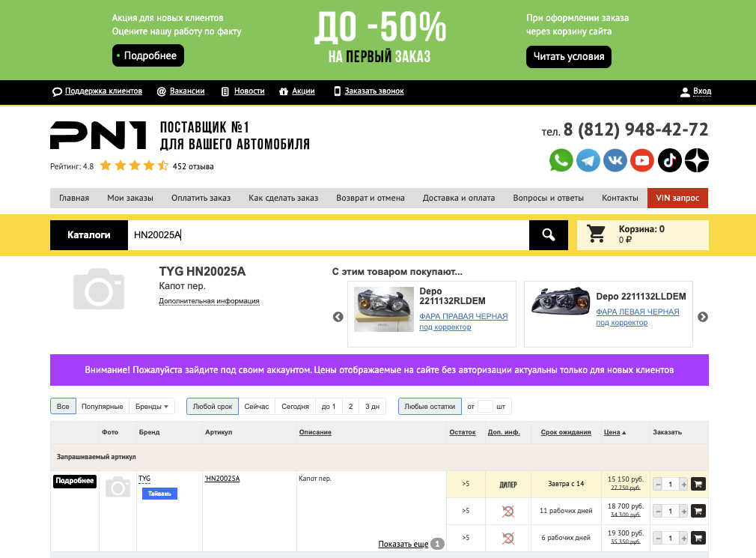The height and width of the screenshot is (558, 756).
Task: Click the magnifier search button
Action: 548,235
